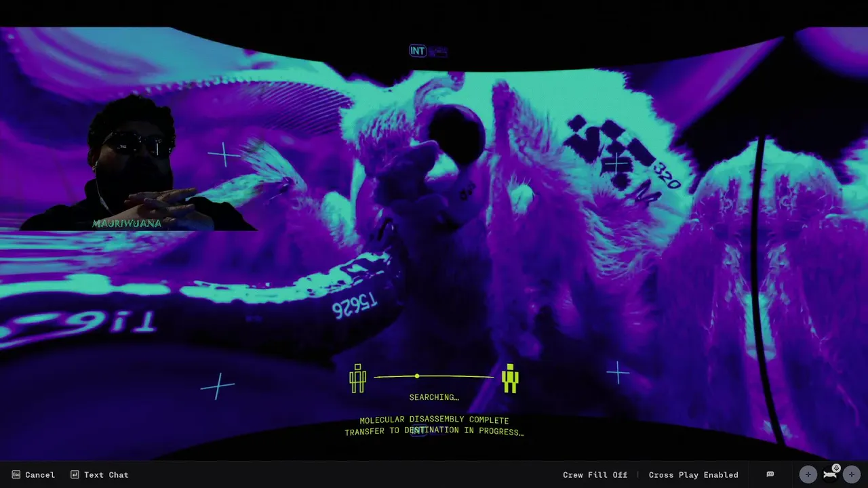Click the TRANSFER TO DESTINATION IN PROGRESS text
868x488 pixels.
tap(434, 432)
